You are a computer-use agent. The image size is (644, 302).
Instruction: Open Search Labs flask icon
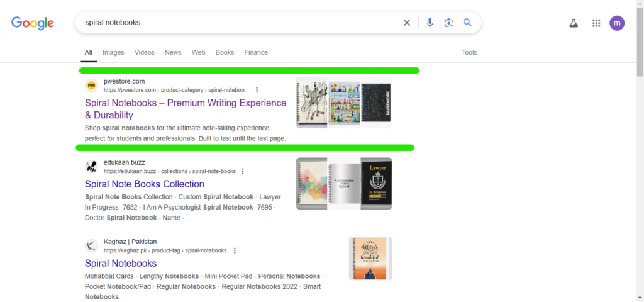coord(574,23)
